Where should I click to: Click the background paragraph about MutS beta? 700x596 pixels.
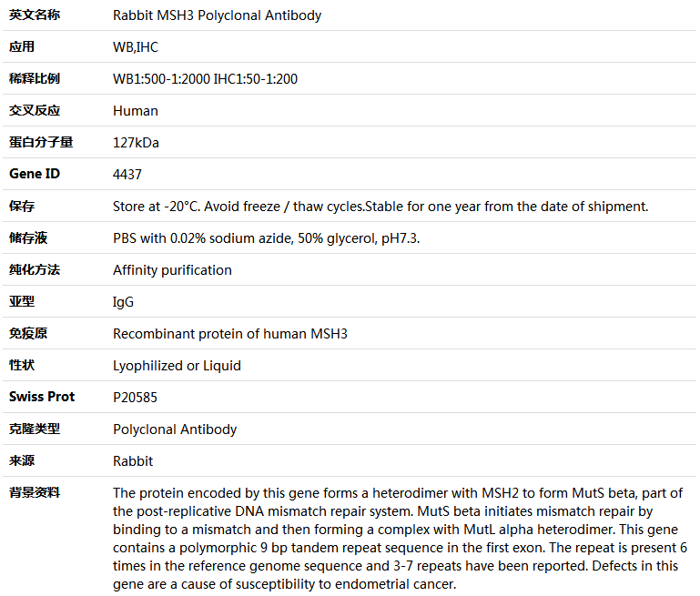coord(400,539)
